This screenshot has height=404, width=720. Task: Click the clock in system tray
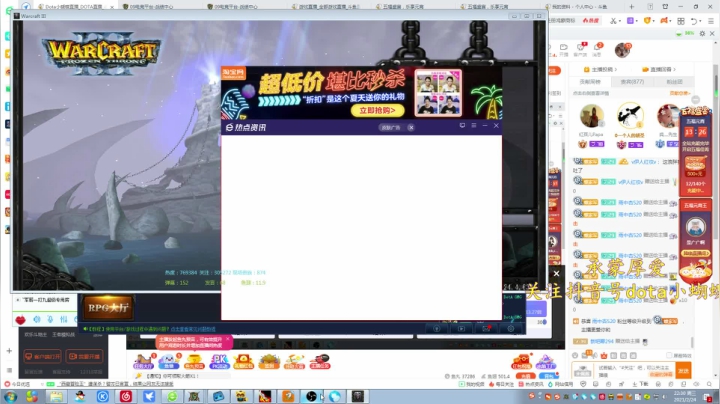coord(685,397)
